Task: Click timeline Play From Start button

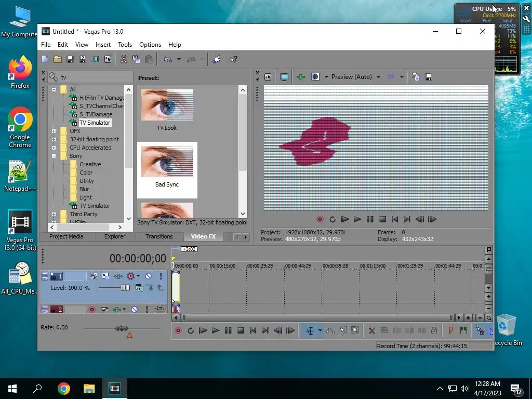Action: click(203, 330)
